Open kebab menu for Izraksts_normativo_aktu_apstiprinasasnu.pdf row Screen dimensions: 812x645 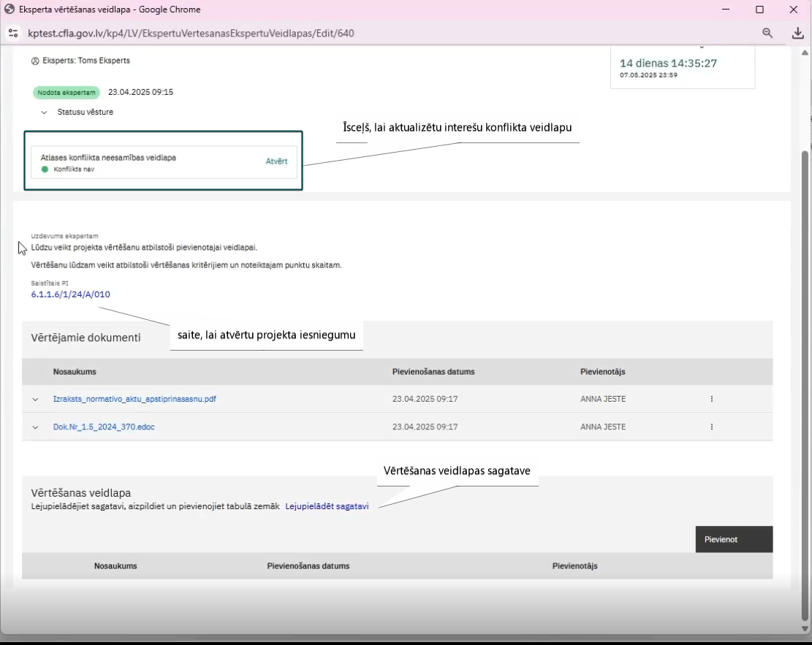[x=712, y=399]
